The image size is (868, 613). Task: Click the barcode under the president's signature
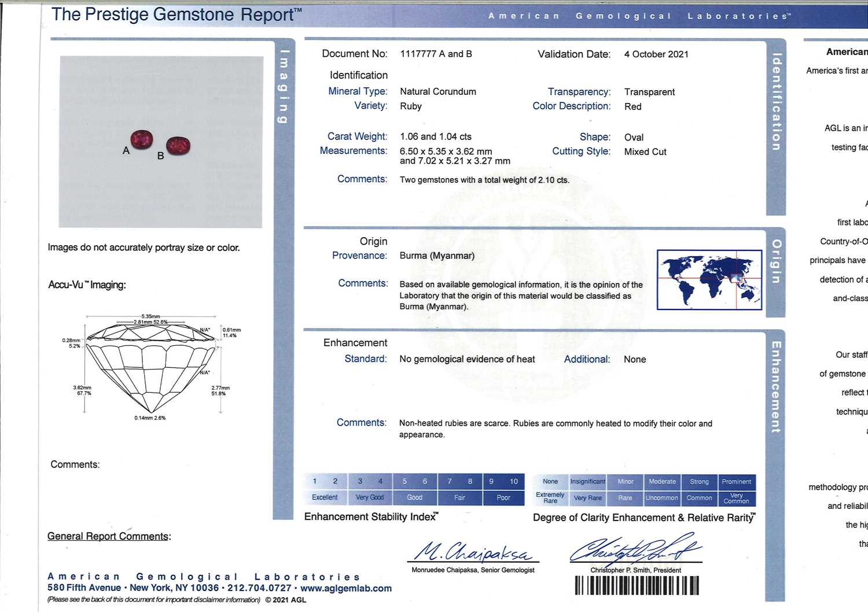636,585
